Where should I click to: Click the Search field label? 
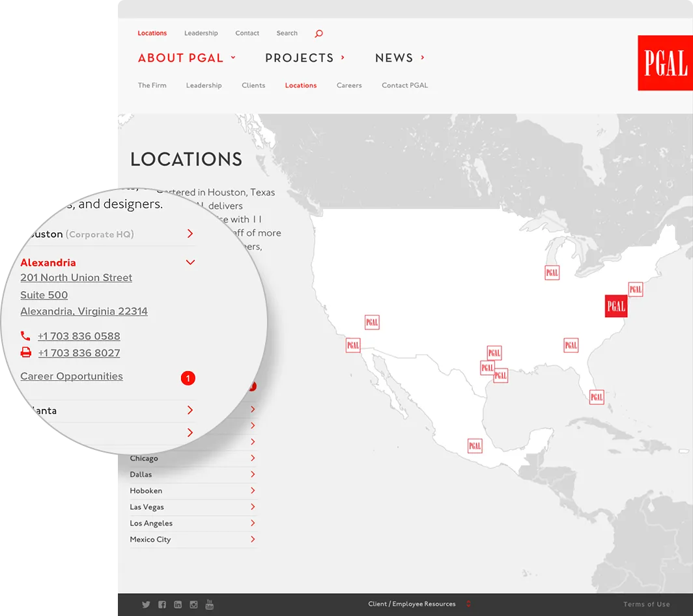point(287,33)
